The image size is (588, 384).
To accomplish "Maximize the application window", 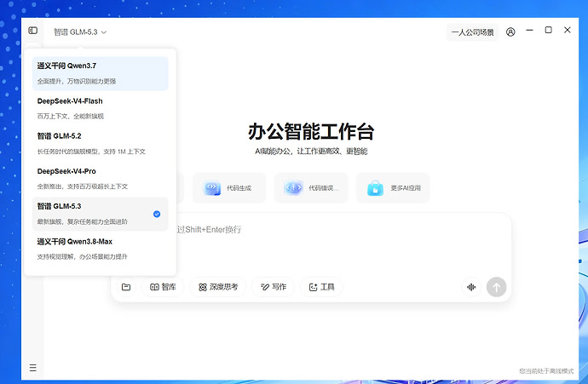I will [x=548, y=30].
